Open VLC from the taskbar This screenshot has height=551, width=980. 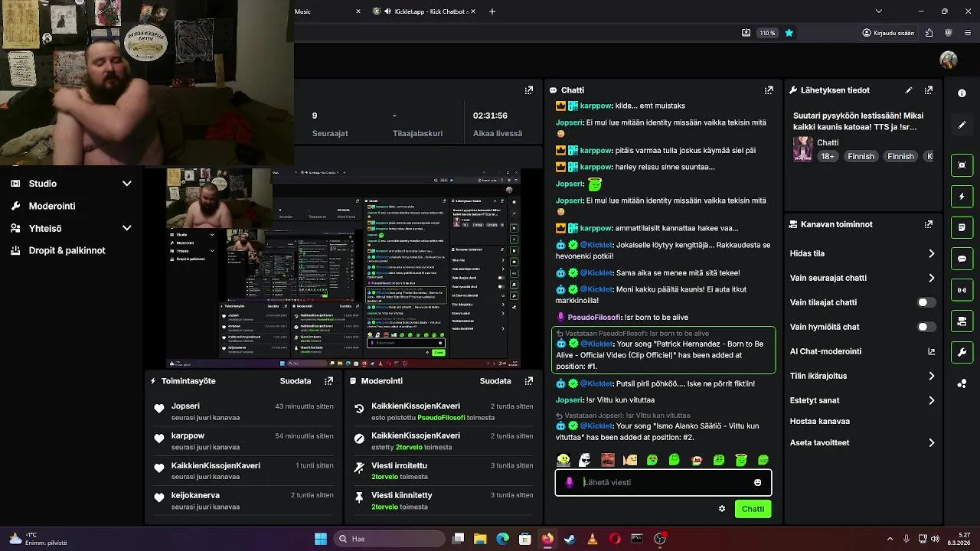point(592,539)
